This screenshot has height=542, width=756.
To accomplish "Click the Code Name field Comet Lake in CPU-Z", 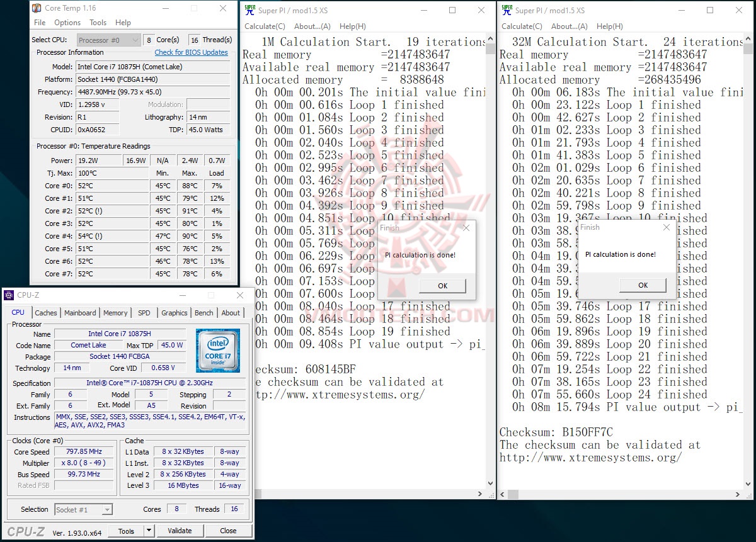I will pos(88,345).
